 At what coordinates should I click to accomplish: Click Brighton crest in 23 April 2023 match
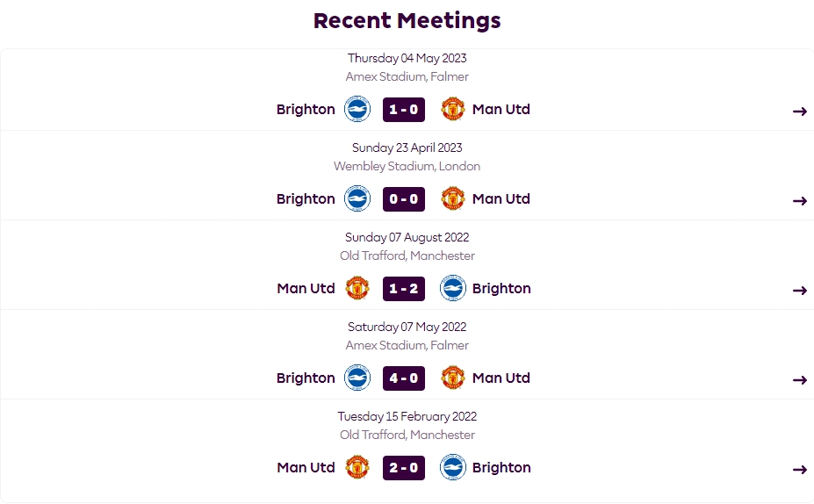pyautogui.click(x=357, y=199)
